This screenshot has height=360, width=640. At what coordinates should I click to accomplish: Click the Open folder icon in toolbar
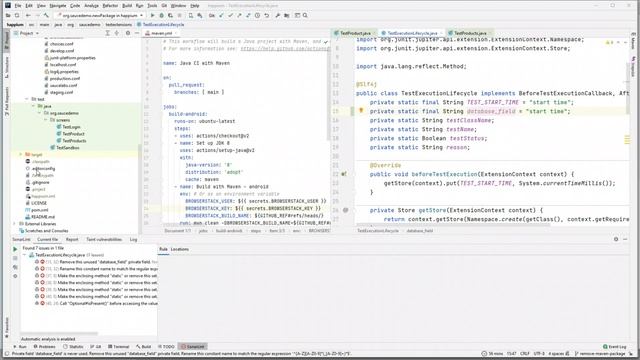8,16
